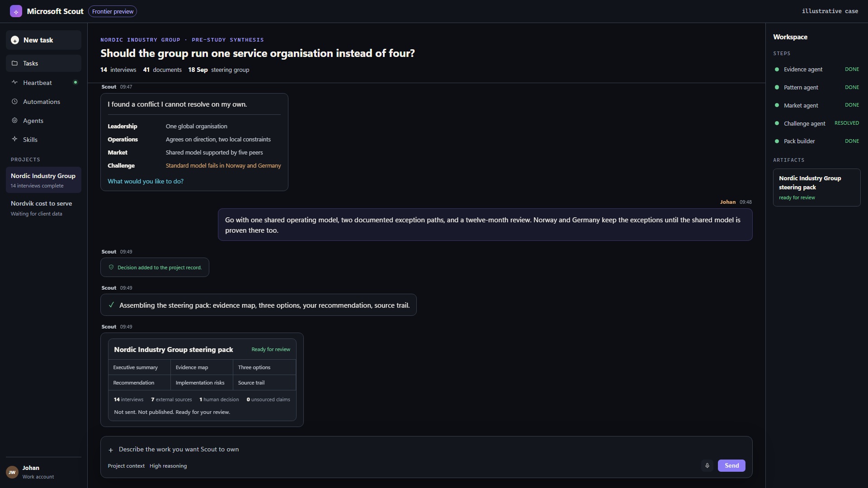Open the High reasoning selector
Viewport: 868px width, 488px height.
click(168, 466)
